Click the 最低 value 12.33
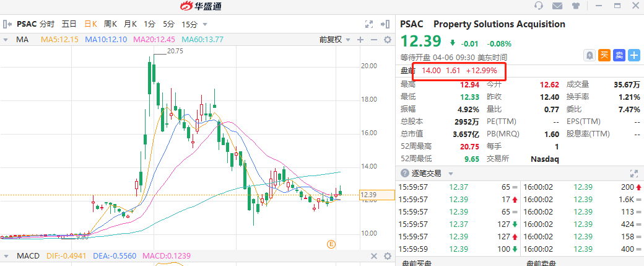 469,97
